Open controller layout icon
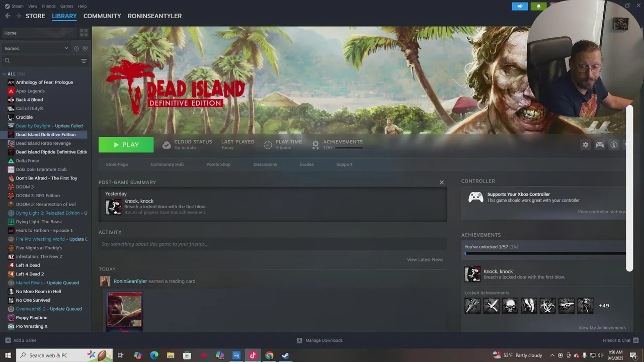644x362 pixels. tap(600, 145)
